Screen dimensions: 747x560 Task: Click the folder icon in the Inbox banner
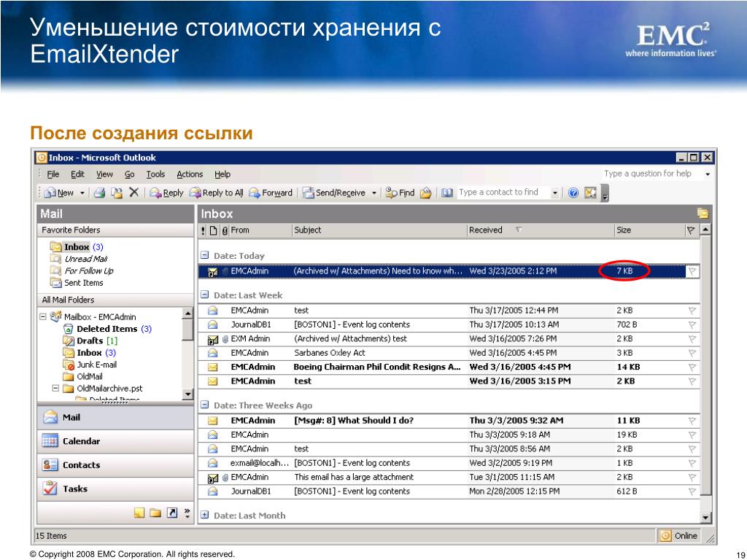tap(703, 214)
